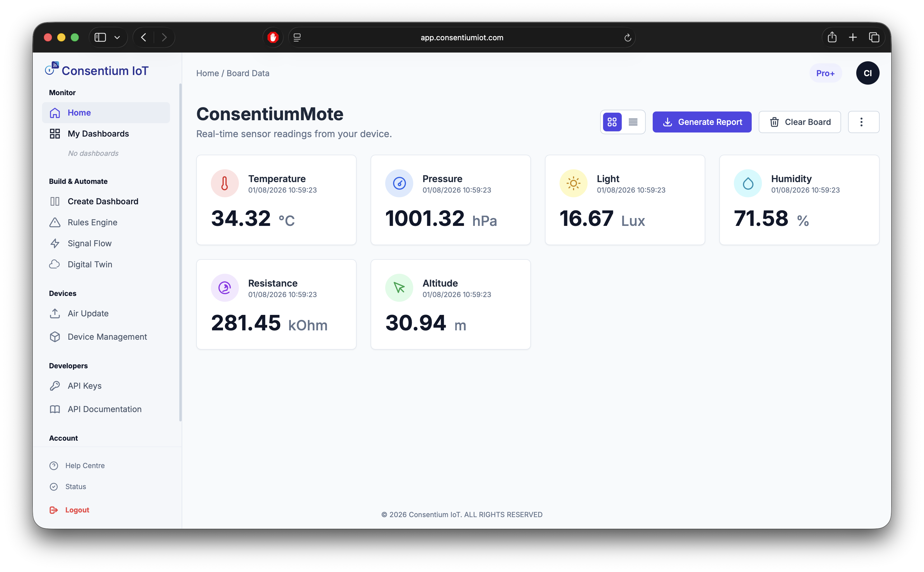Toggle the browser sidebar icon
Image resolution: width=924 pixels, height=572 pixels.
click(x=100, y=37)
